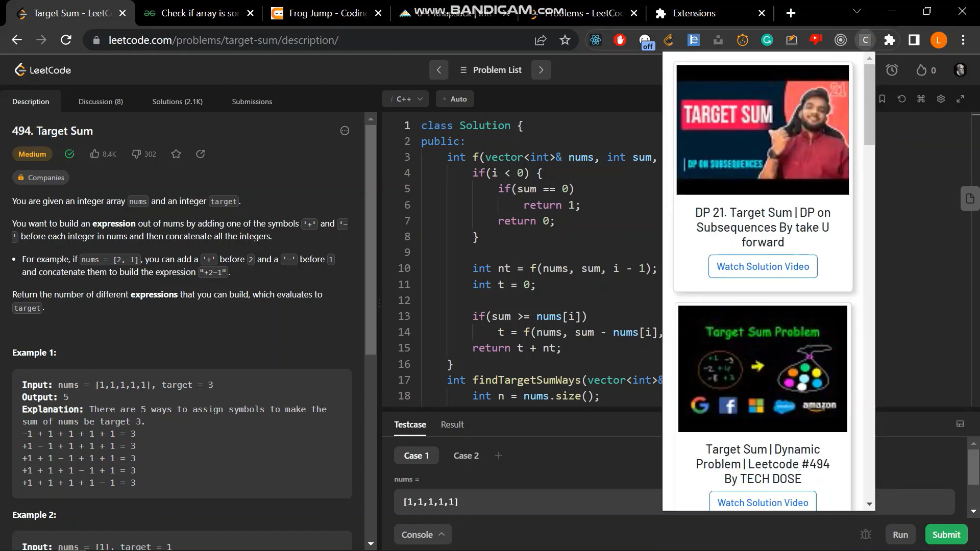Switch to Solutions (2.1K) tab
The height and width of the screenshot is (551, 980).
point(177,102)
